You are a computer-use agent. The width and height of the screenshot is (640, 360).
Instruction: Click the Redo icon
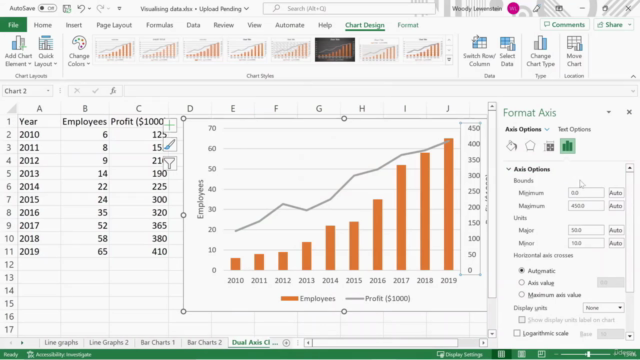point(100,8)
